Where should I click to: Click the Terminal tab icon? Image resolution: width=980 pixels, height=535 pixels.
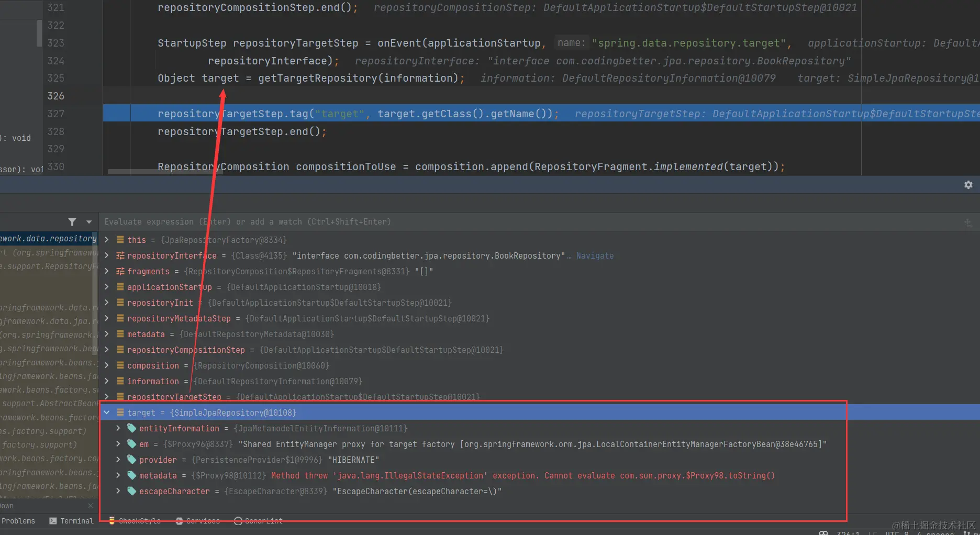(53, 521)
